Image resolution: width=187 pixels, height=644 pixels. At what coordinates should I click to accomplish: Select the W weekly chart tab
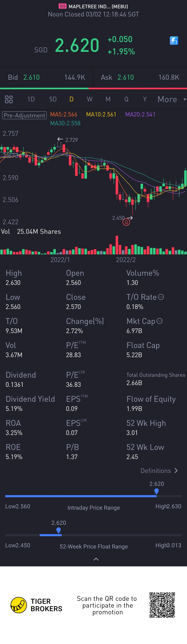click(90, 99)
